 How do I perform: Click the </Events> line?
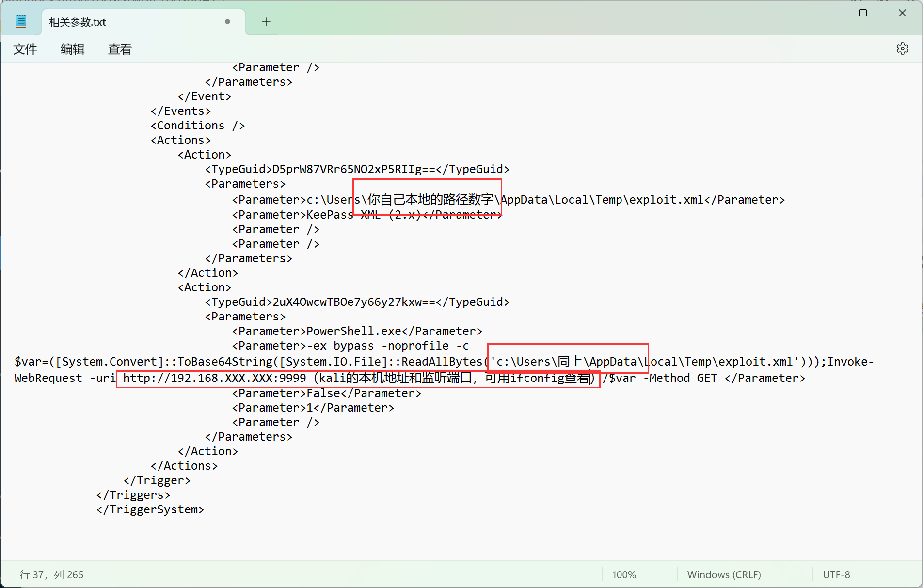coord(181,111)
